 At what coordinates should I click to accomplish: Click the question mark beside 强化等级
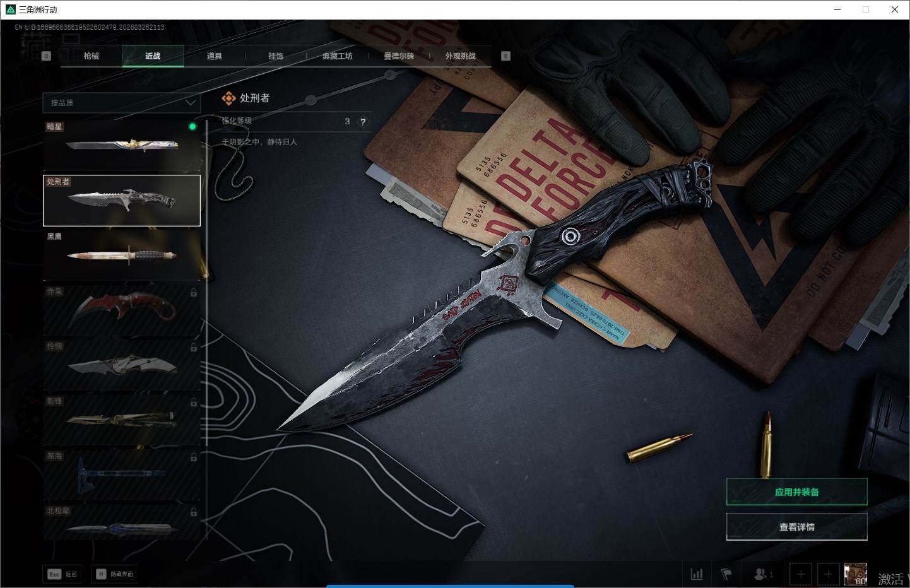(363, 122)
